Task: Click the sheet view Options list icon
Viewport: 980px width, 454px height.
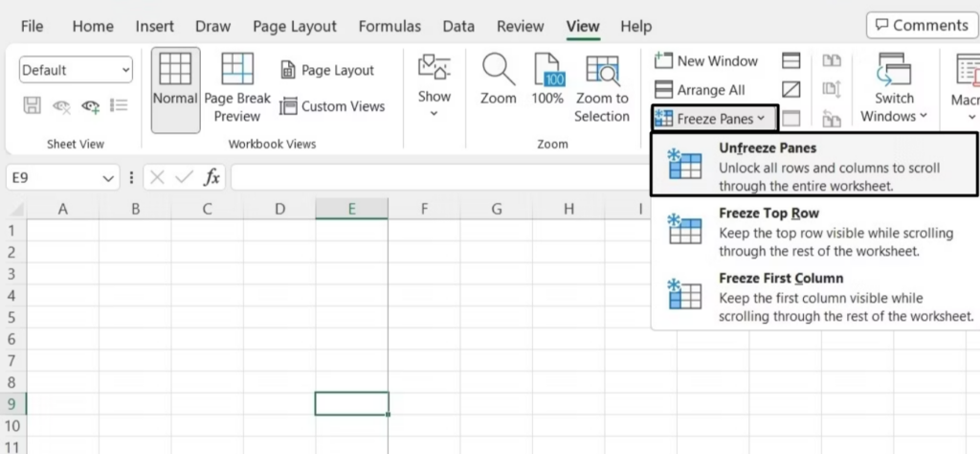Action: coord(119,105)
